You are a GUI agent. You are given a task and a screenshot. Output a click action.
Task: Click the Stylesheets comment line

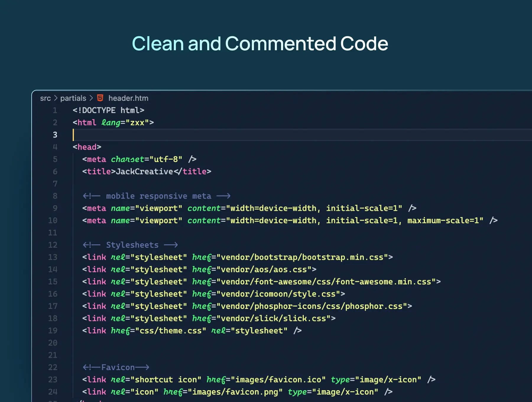click(x=132, y=245)
